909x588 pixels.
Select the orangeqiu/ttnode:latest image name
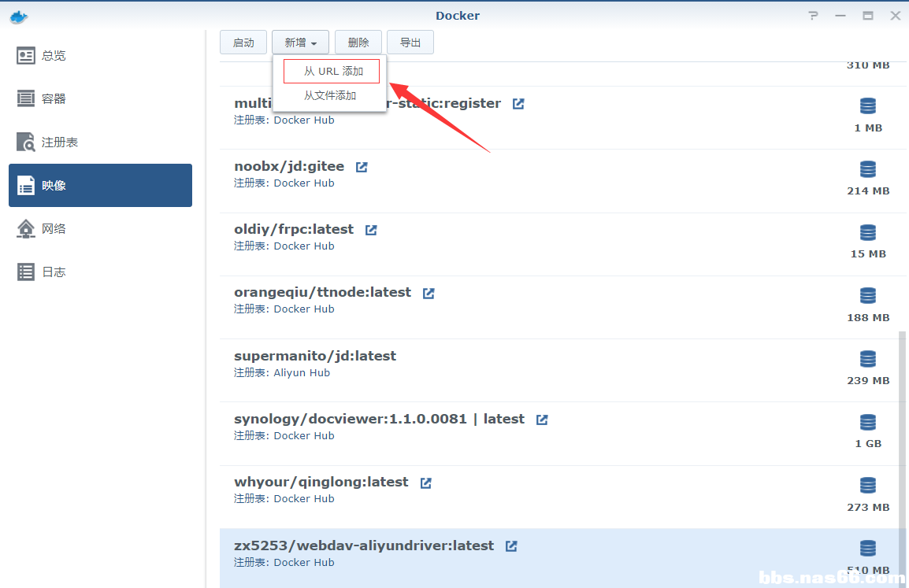[322, 293]
